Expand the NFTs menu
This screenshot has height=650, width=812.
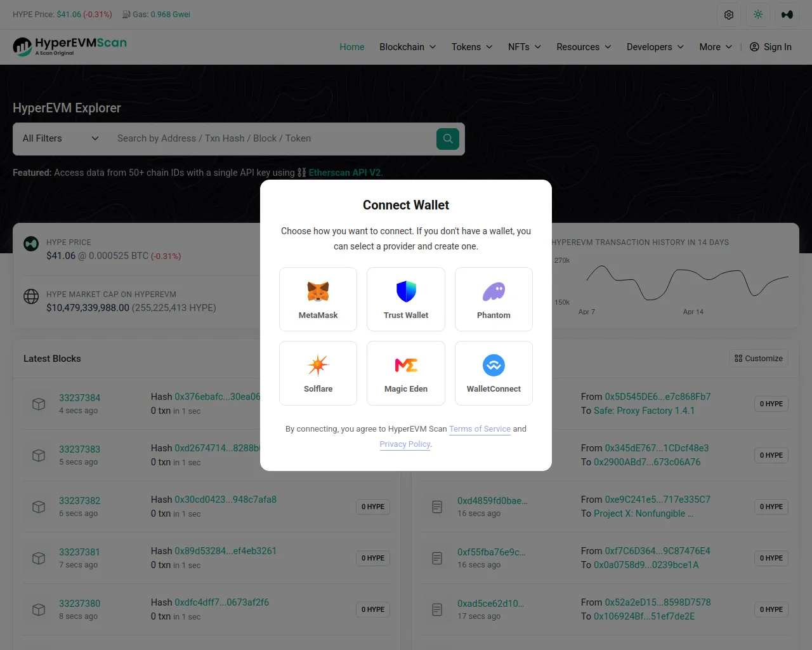click(525, 47)
